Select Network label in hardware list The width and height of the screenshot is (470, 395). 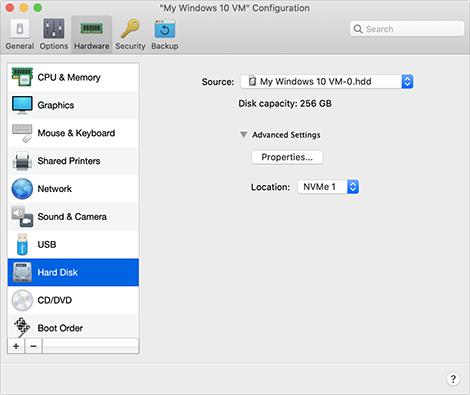click(x=54, y=189)
